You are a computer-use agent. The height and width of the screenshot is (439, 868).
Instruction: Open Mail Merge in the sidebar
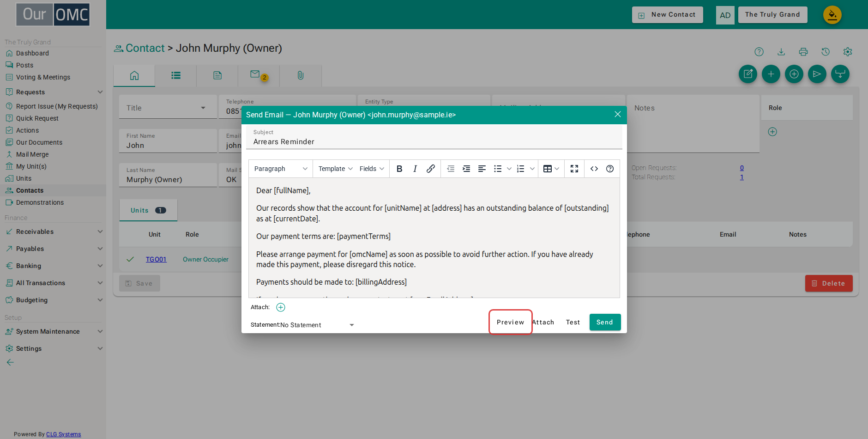pyautogui.click(x=32, y=154)
